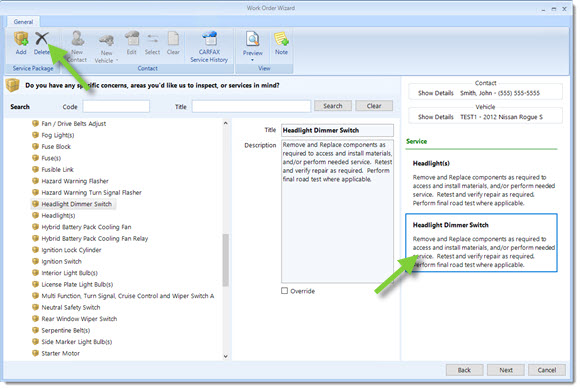
Task: Select the Headlight(s) service card
Action: tap(481, 183)
